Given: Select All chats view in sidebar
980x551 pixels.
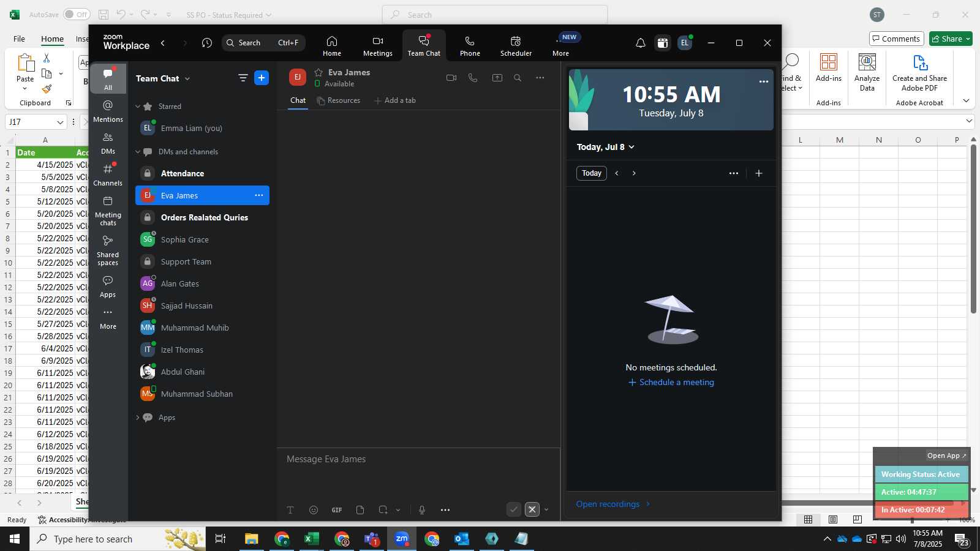Looking at the screenshot, I should tap(108, 79).
